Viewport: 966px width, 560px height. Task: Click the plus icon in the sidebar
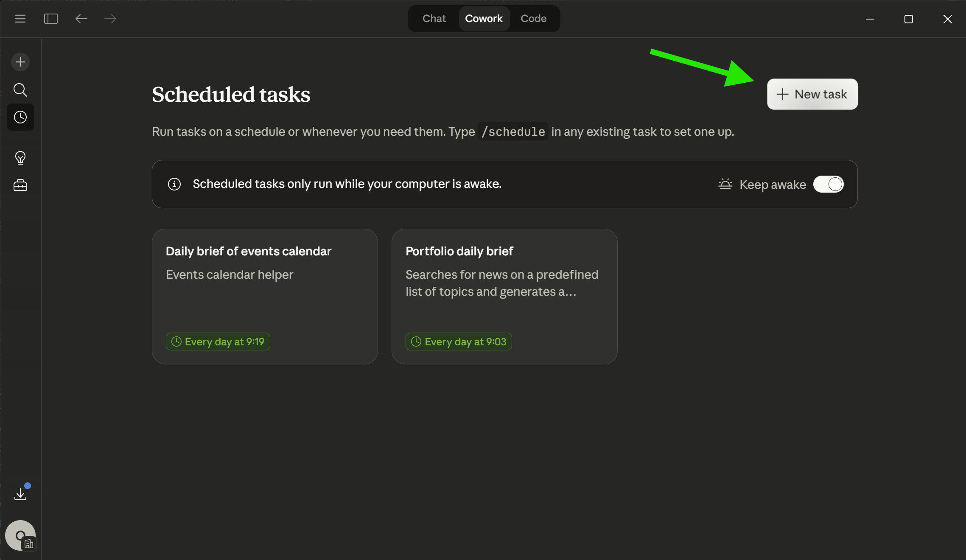pyautogui.click(x=20, y=62)
